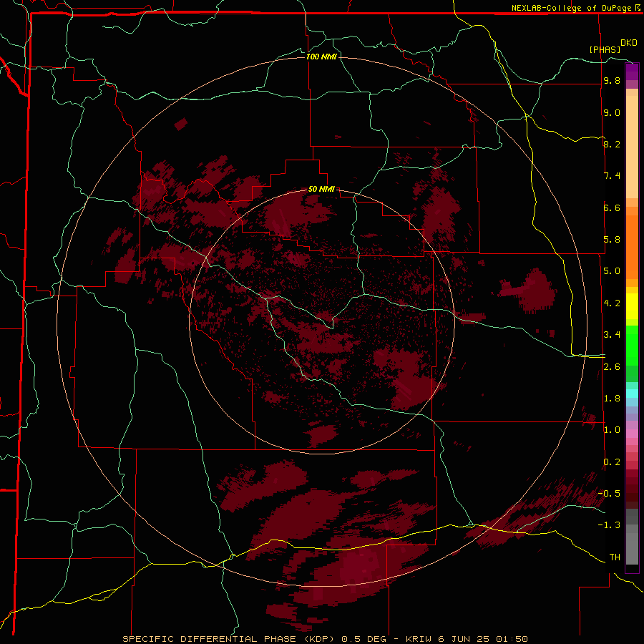Viewport: 644px width, 644px height.
Task: Click the 0.5 DEG elevation text
Action: pos(364,639)
